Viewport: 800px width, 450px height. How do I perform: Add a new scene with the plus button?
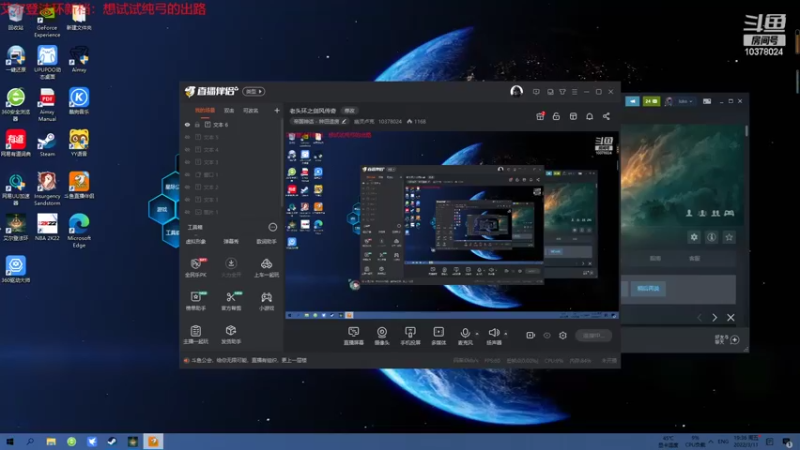pos(277,110)
